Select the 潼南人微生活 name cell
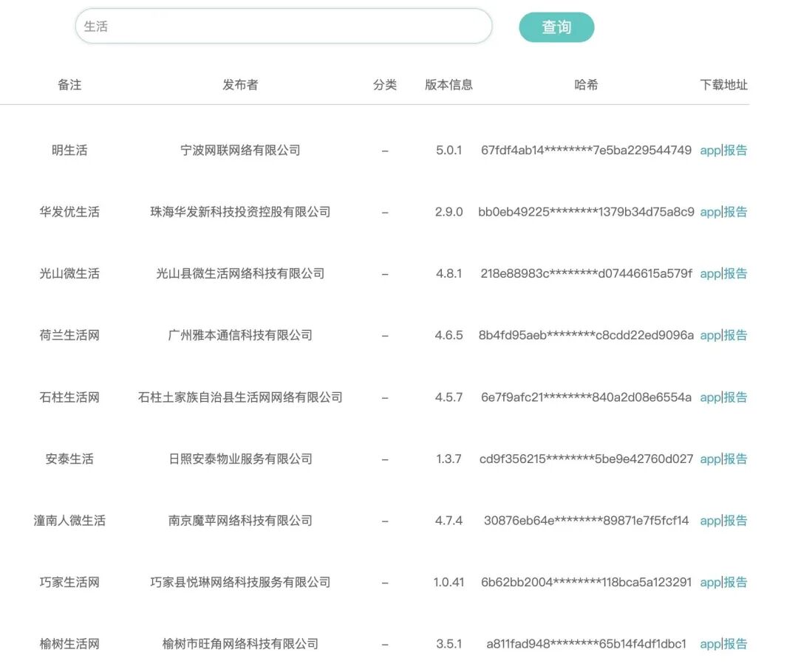 (x=69, y=521)
